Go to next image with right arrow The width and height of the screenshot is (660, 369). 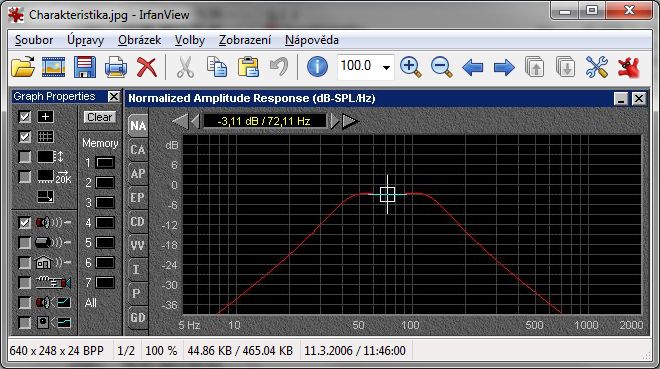[504, 67]
